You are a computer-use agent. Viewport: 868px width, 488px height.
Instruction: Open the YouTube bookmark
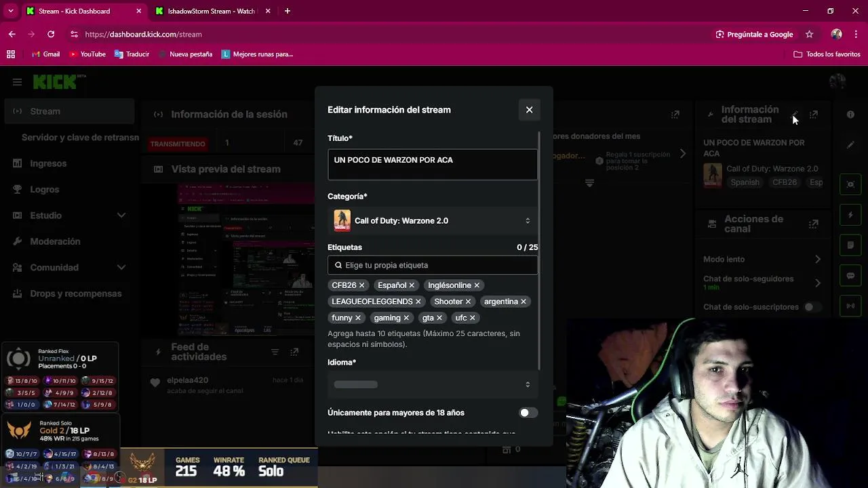pos(87,54)
